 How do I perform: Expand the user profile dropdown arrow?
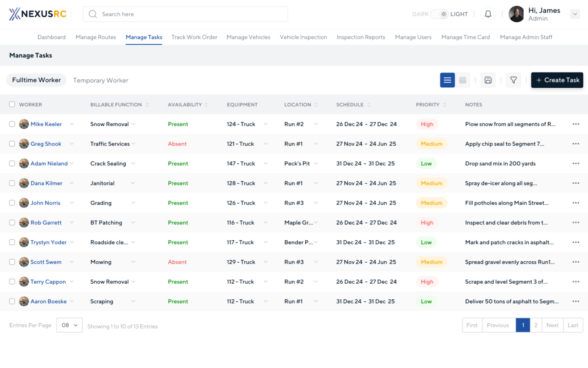click(575, 14)
